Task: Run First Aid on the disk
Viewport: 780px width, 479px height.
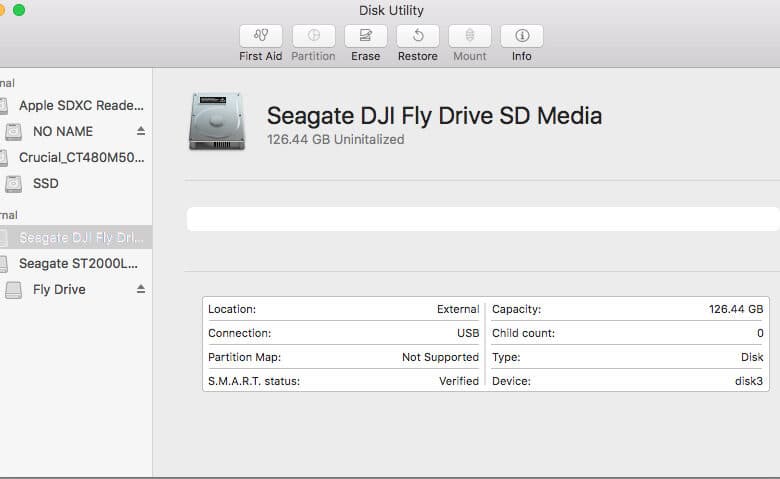Action: click(x=261, y=36)
